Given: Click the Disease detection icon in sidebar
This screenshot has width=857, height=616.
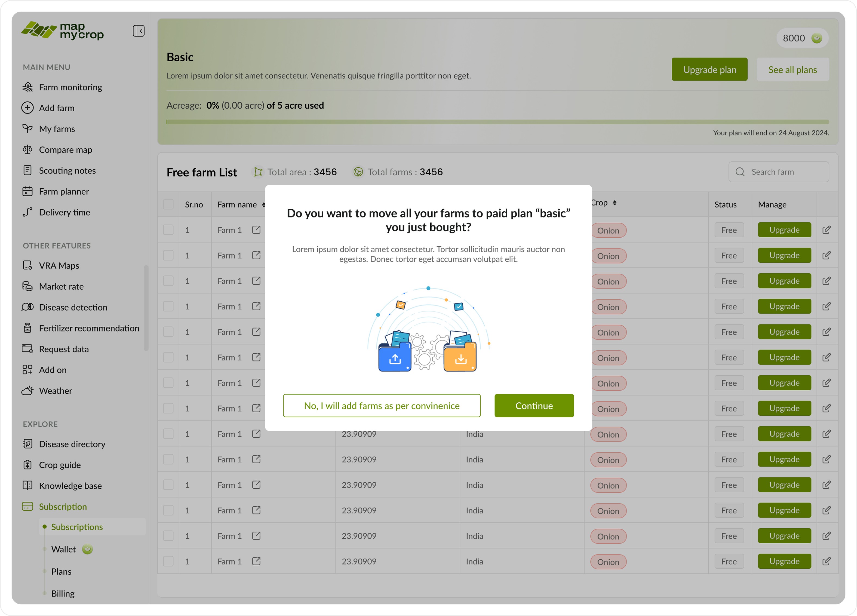Looking at the screenshot, I should [27, 307].
